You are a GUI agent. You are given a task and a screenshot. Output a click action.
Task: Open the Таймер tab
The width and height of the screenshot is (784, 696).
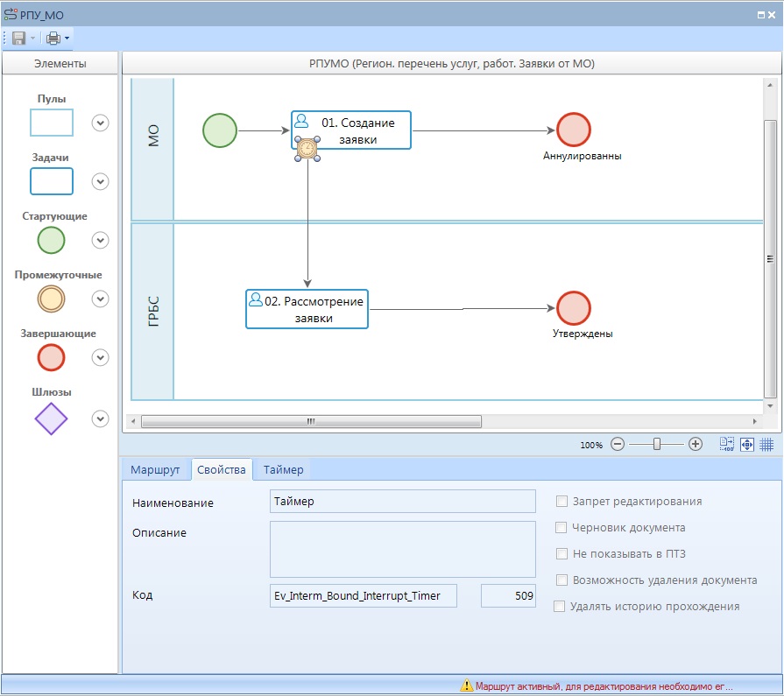point(283,470)
